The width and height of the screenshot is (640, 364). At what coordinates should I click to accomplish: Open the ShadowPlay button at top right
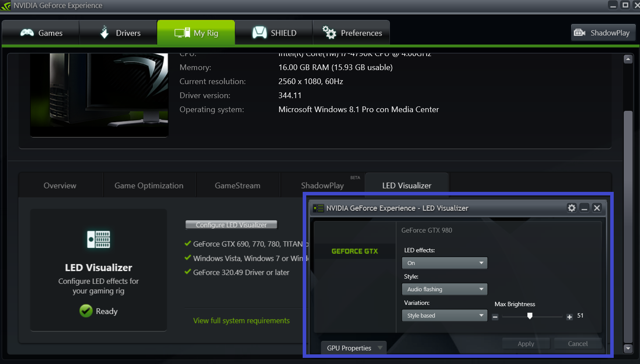pyautogui.click(x=603, y=33)
